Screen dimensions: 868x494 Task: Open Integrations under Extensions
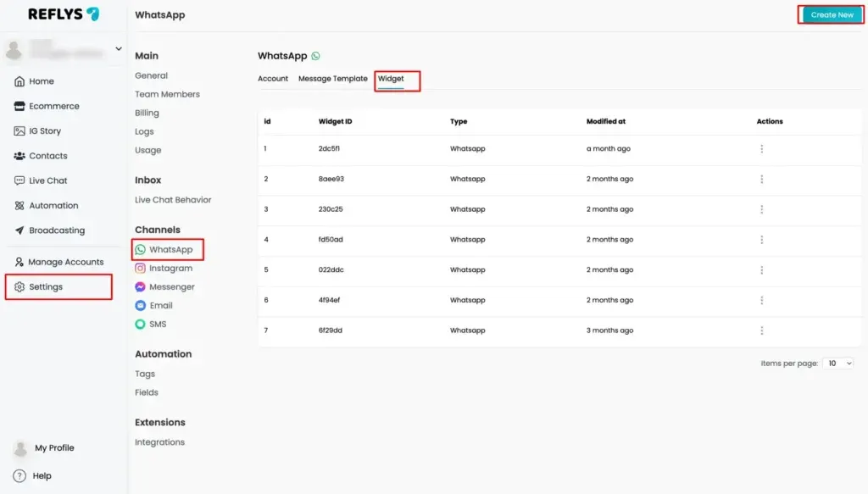[x=159, y=442]
